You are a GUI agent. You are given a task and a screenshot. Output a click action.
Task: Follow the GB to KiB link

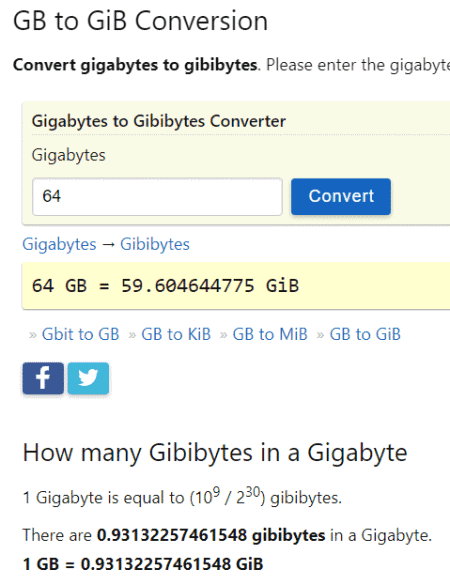pos(176,334)
